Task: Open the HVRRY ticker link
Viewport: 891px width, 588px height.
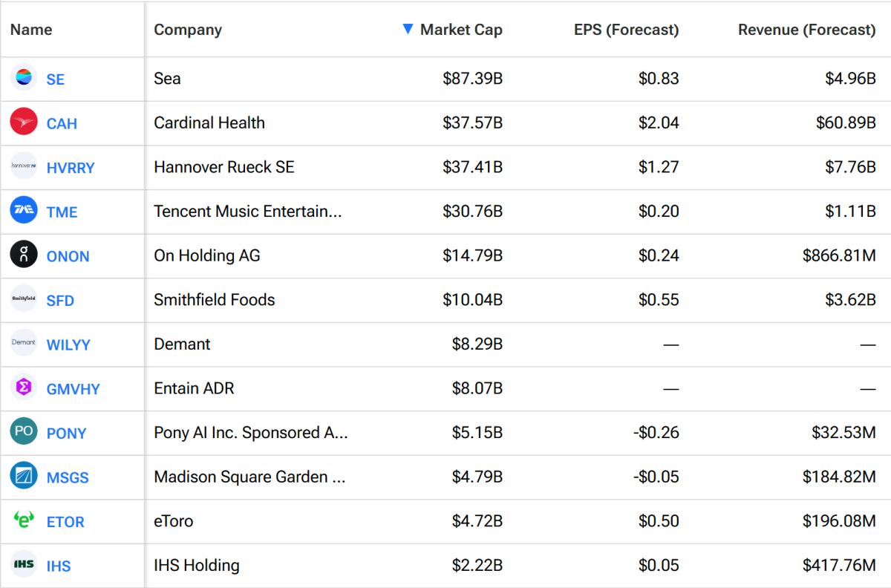Action: point(71,168)
